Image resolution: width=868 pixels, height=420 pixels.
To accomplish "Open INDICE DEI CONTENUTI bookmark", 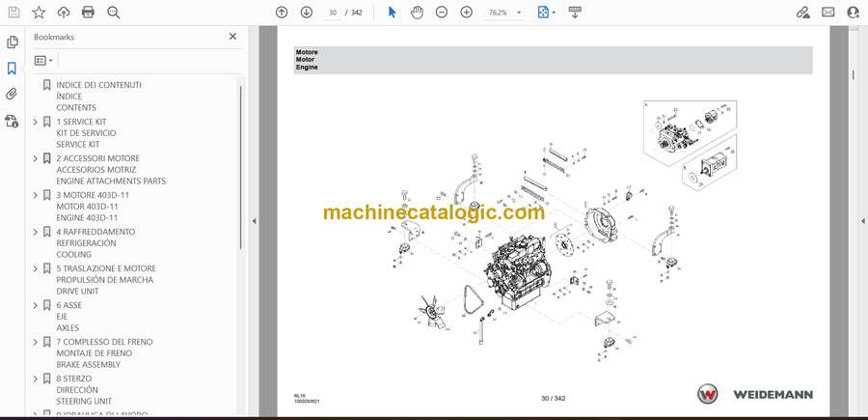I will (x=98, y=97).
